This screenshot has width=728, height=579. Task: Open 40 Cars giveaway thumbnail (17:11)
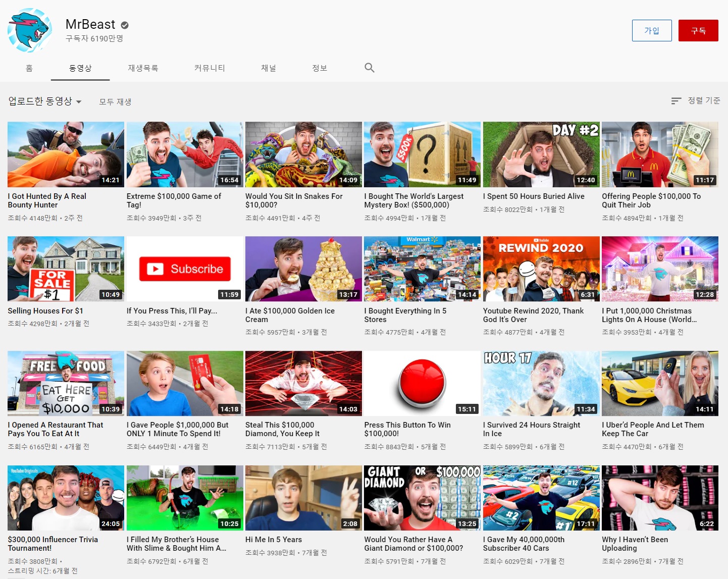pos(541,498)
